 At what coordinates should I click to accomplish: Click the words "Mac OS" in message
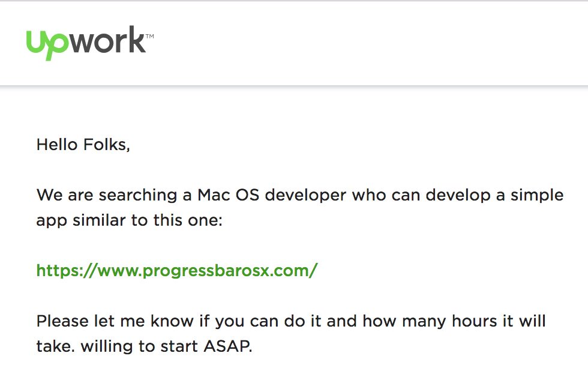point(228,195)
